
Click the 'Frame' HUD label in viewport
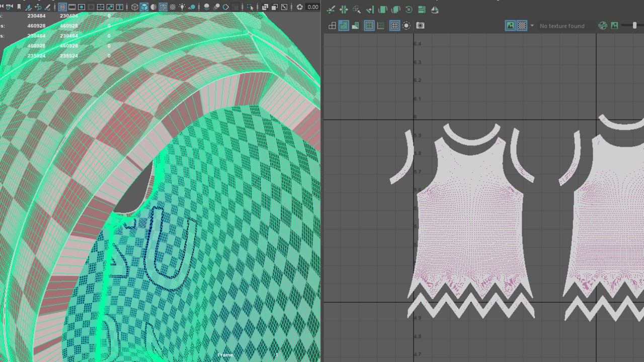coord(225,355)
